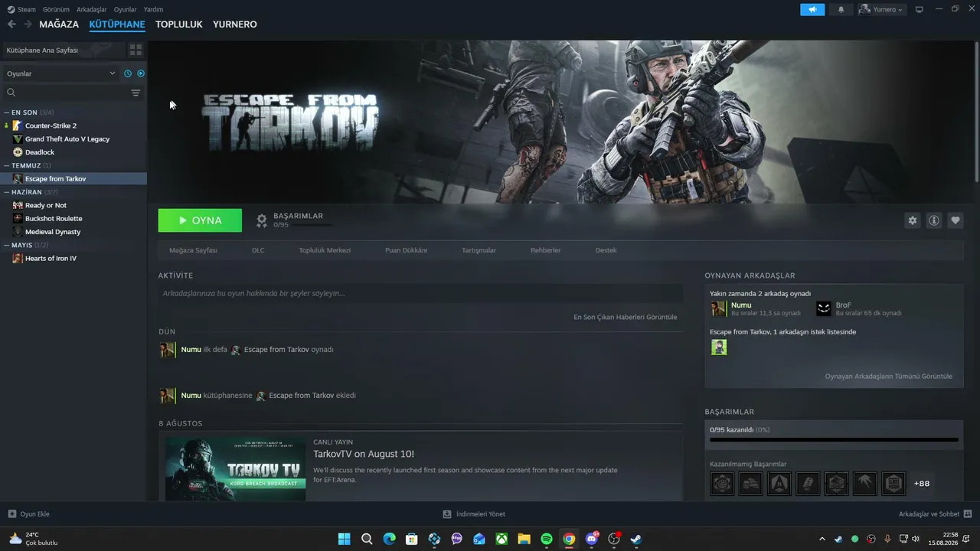
Task: Go back with the left arrow
Action: 11,24
